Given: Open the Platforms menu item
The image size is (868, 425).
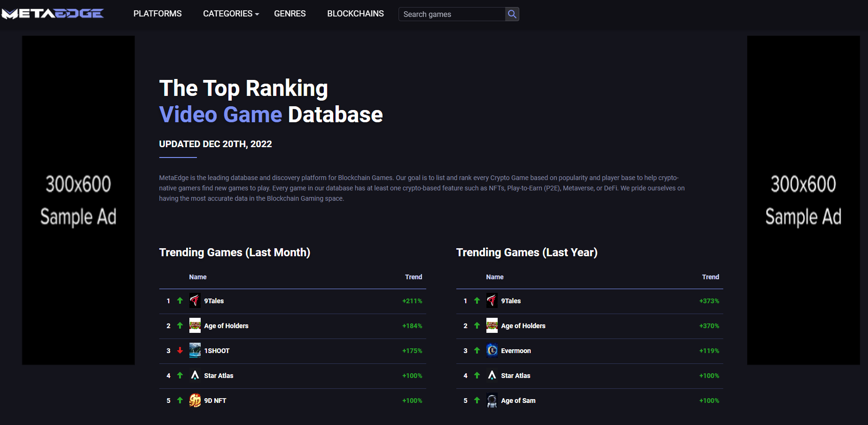Looking at the screenshot, I should [x=157, y=14].
